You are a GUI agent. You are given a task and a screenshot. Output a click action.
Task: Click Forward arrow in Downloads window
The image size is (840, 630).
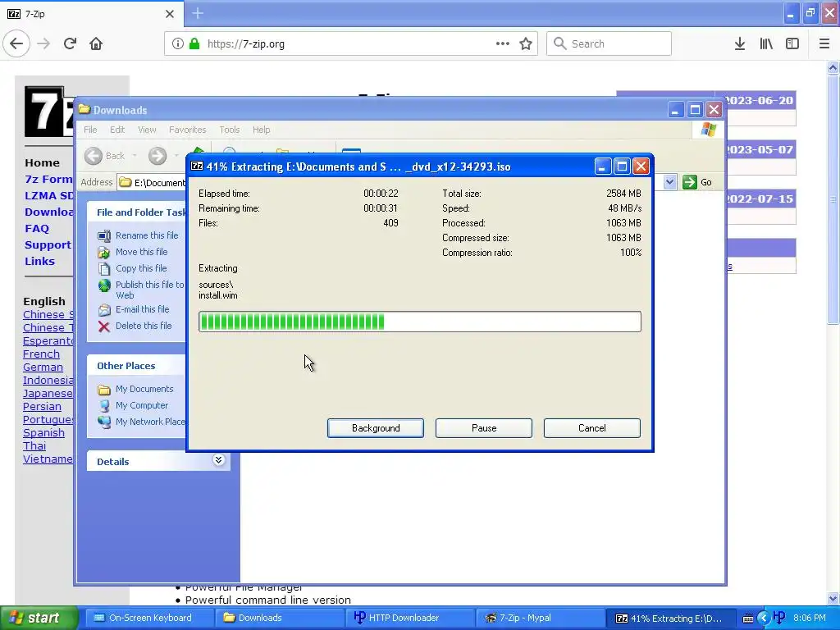[157, 156]
